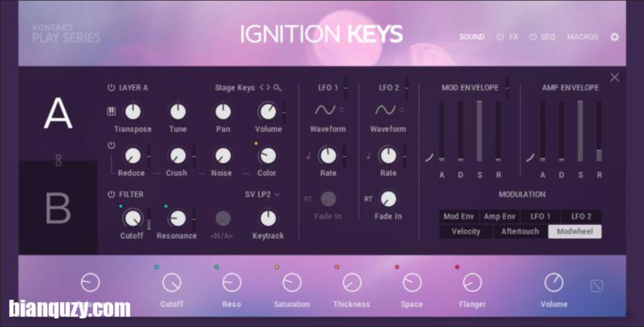Open the Stage Keys preset name menu
Viewport: 644px width, 327px height.
tap(235, 88)
